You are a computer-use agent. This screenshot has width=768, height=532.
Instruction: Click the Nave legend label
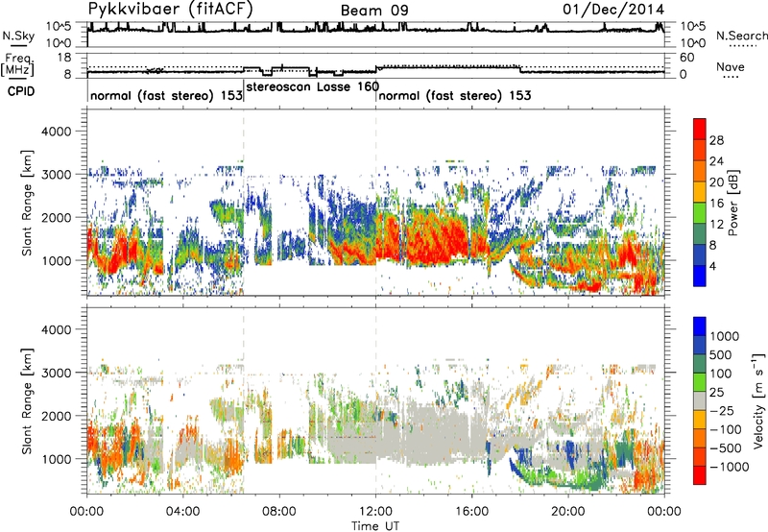(x=731, y=67)
